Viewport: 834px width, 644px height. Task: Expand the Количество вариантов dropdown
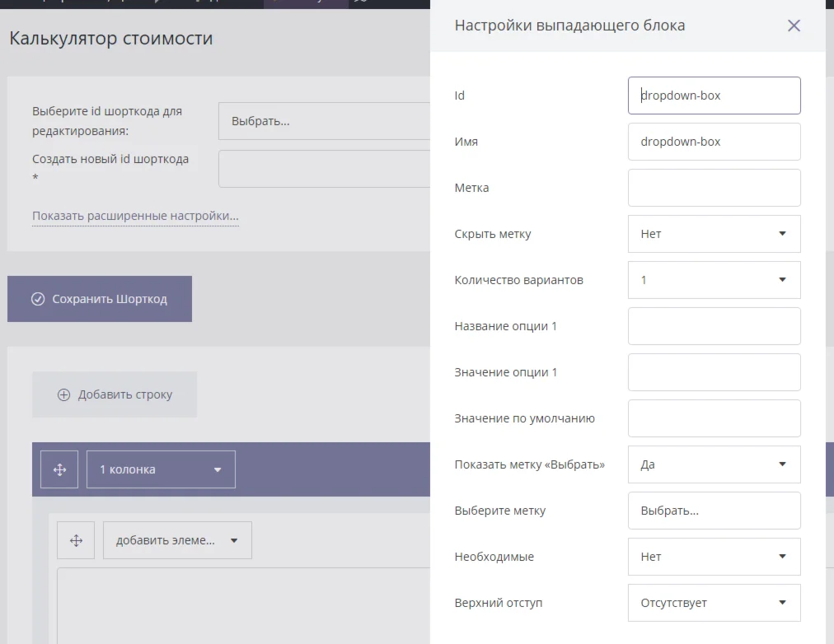coord(714,280)
